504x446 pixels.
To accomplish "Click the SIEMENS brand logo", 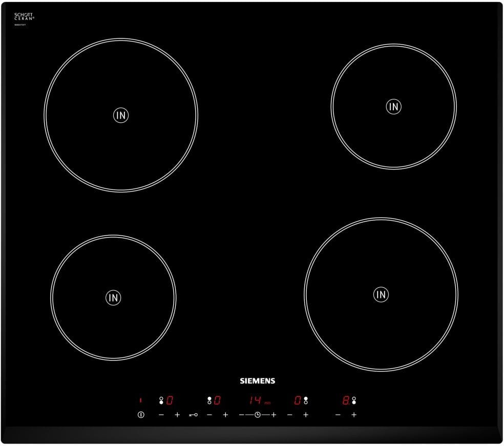I will pyautogui.click(x=258, y=381).
